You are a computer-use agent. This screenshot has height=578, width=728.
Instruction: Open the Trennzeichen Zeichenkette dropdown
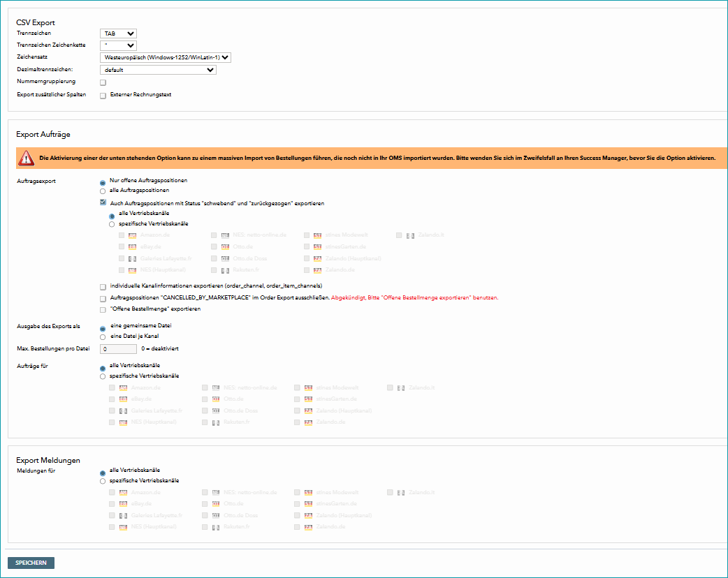[118, 45]
